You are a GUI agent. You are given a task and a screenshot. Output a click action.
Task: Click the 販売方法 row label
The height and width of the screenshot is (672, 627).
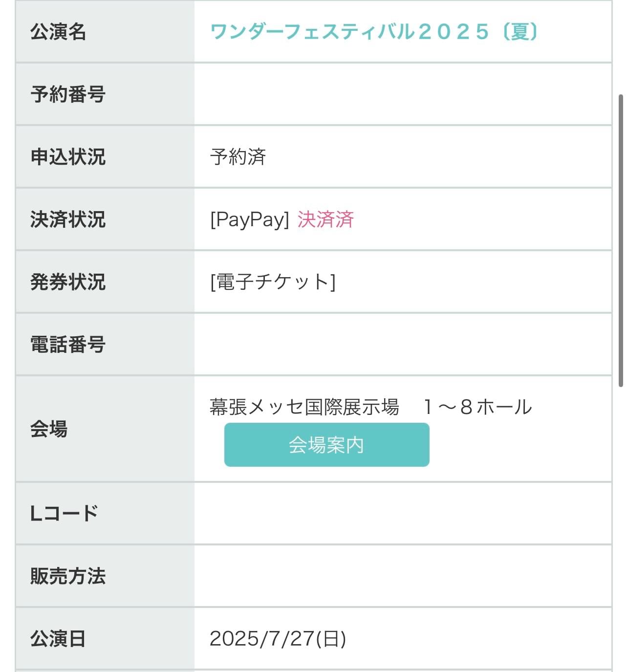68,576
